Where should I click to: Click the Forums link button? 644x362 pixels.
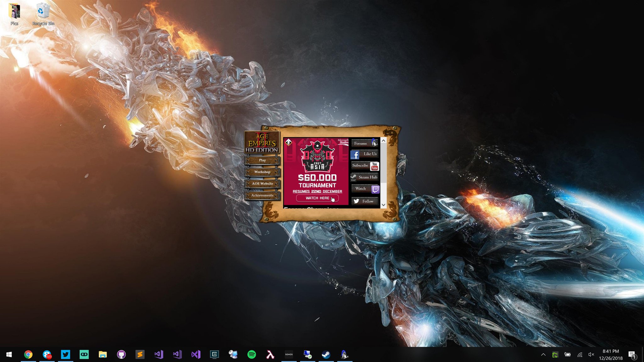coord(364,143)
